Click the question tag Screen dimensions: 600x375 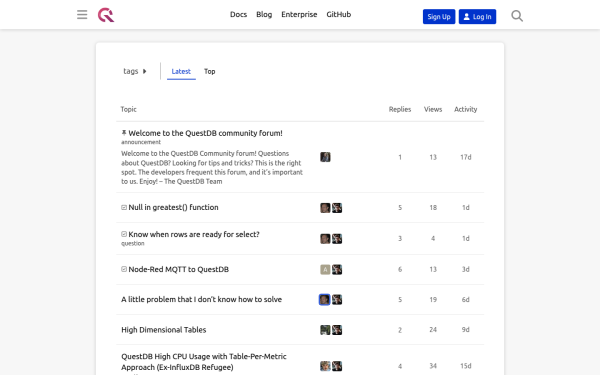[x=133, y=243]
